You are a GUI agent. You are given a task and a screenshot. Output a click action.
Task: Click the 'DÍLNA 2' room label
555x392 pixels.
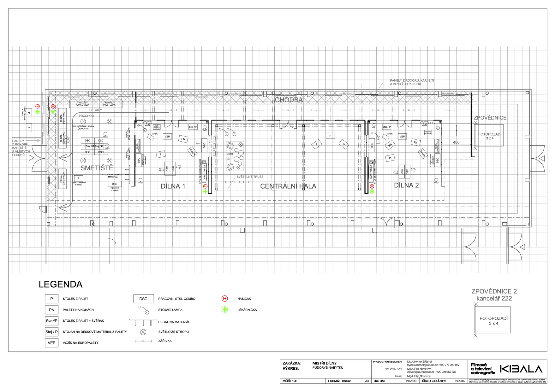click(406, 185)
